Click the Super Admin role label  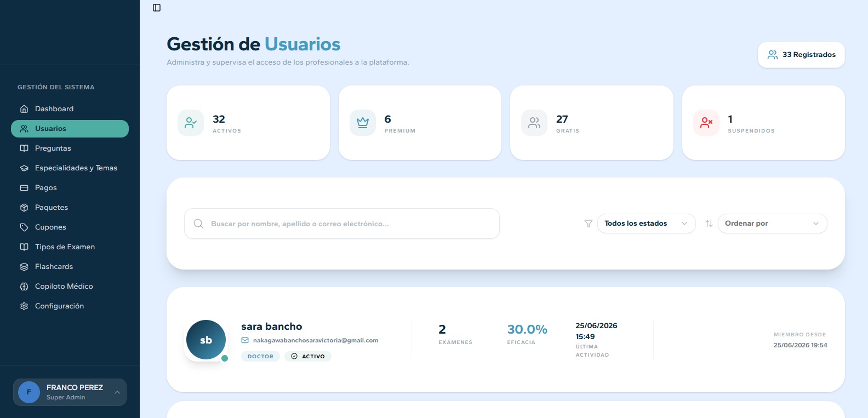click(66, 398)
